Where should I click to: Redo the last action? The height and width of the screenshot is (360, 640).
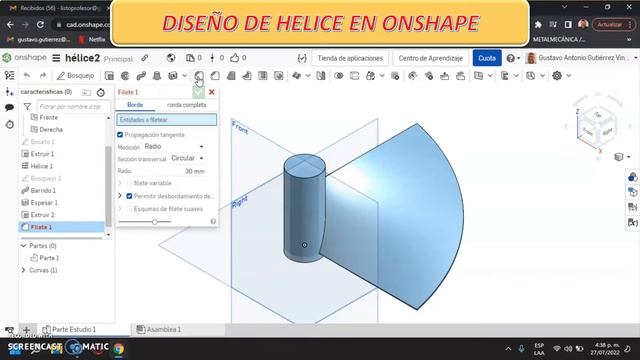point(43,76)
